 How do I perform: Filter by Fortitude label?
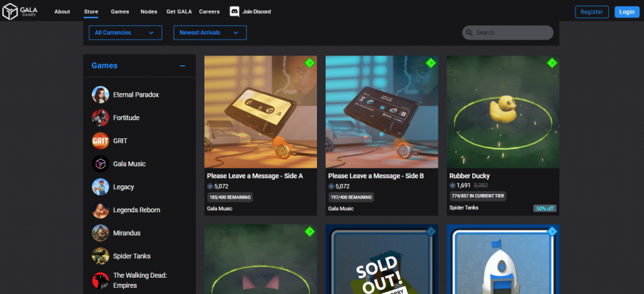[126, 117]
